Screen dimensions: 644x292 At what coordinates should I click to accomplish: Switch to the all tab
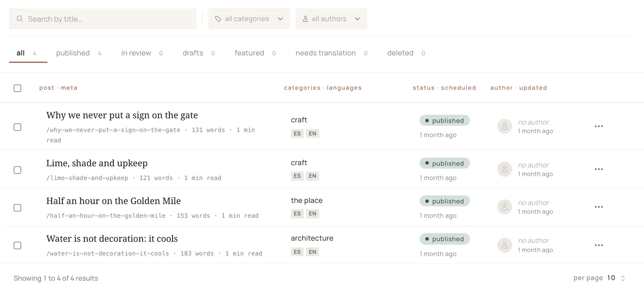coord(28,53)
